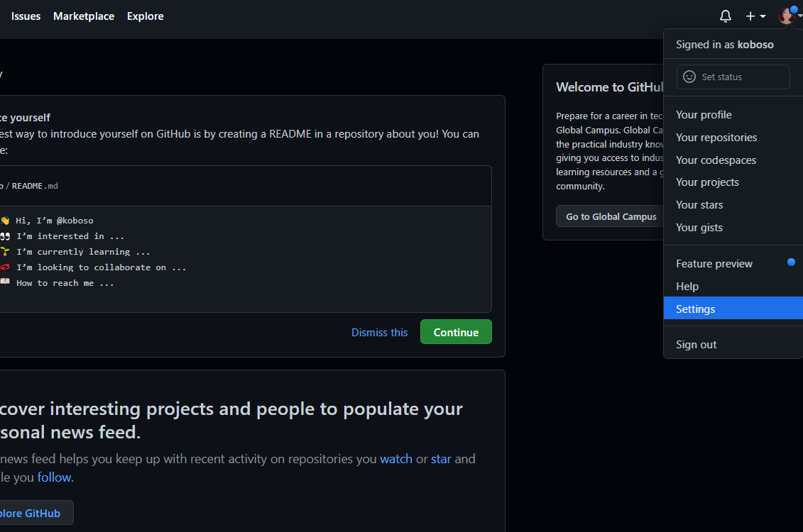Viewport: 803px width, 532px height.
Task: Go to Your projects
Action: point(733,182)
